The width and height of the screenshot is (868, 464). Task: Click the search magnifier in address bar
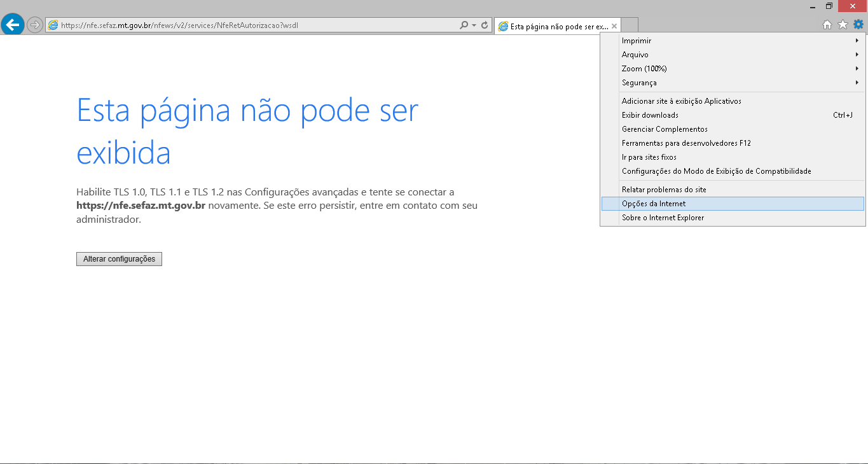[464, 25]
